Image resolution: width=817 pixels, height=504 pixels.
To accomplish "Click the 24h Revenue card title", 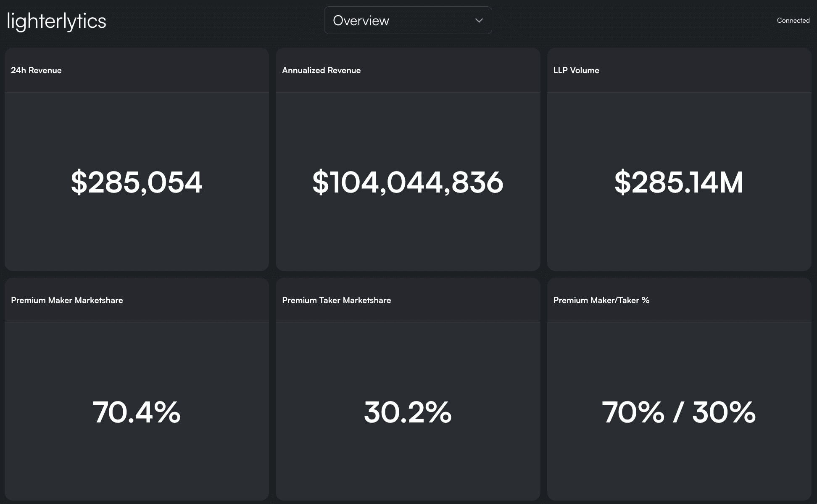I will point(36,70).
